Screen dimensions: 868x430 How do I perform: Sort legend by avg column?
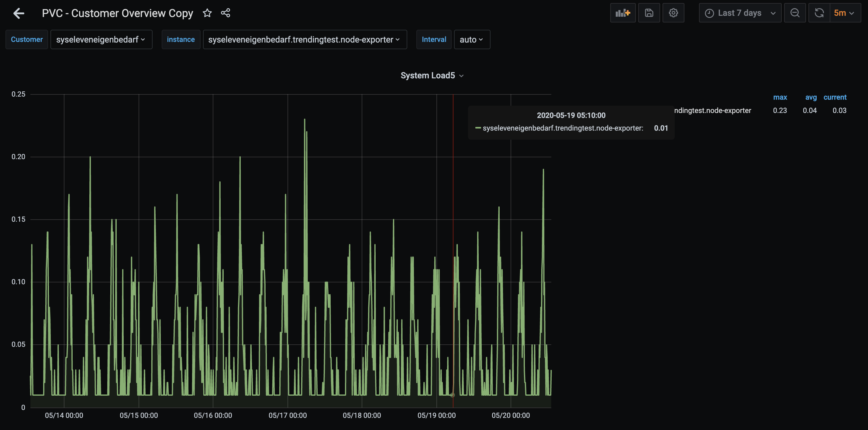click(811, 97)
